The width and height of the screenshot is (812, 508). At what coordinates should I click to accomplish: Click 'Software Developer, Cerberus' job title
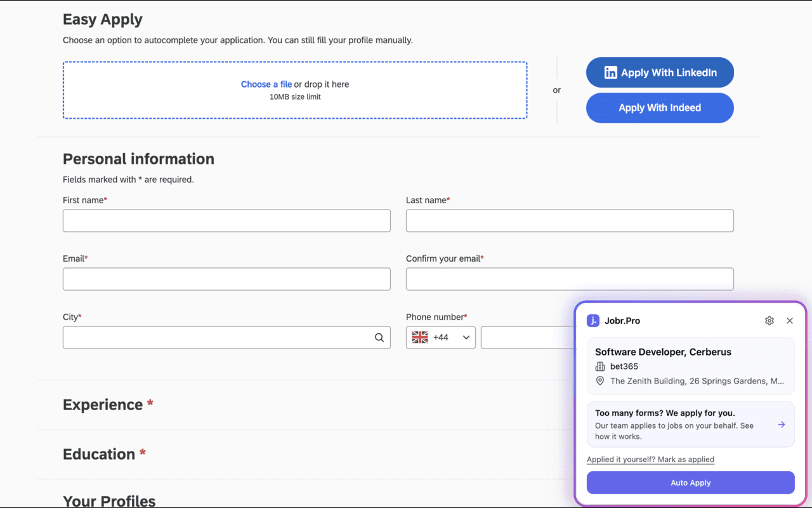[663, 352]
